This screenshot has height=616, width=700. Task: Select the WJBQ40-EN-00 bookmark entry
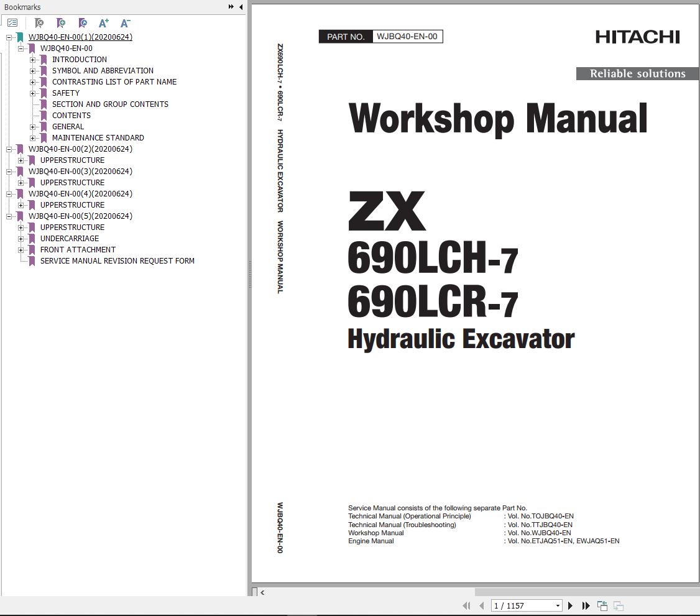click(x=67, y=48)
